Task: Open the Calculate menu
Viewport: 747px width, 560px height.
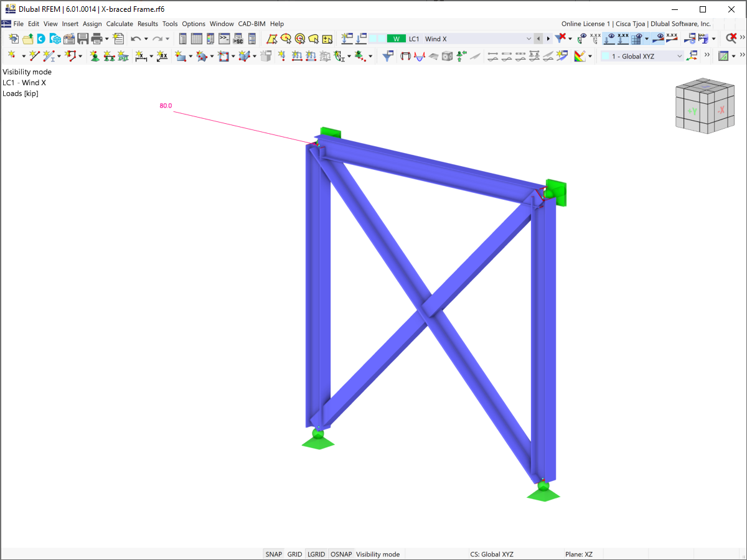Action: (x=120, y=24)
